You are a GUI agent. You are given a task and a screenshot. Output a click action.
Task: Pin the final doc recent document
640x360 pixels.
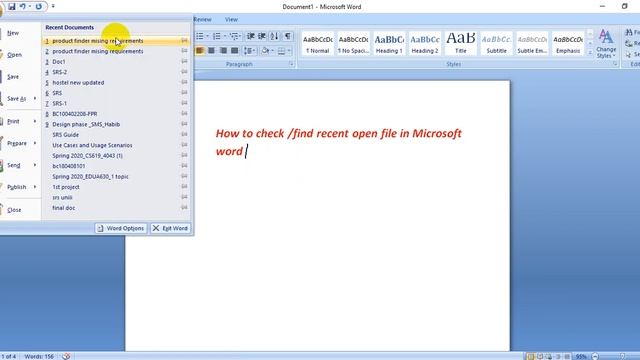(x=184, y=207)
